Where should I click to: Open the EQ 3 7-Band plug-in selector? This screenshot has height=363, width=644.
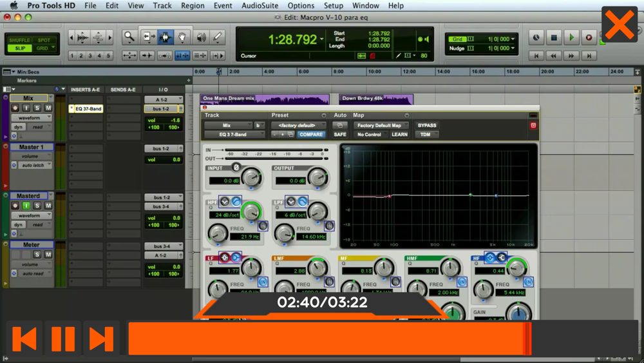pyautogui.click(x=234, y=134)
